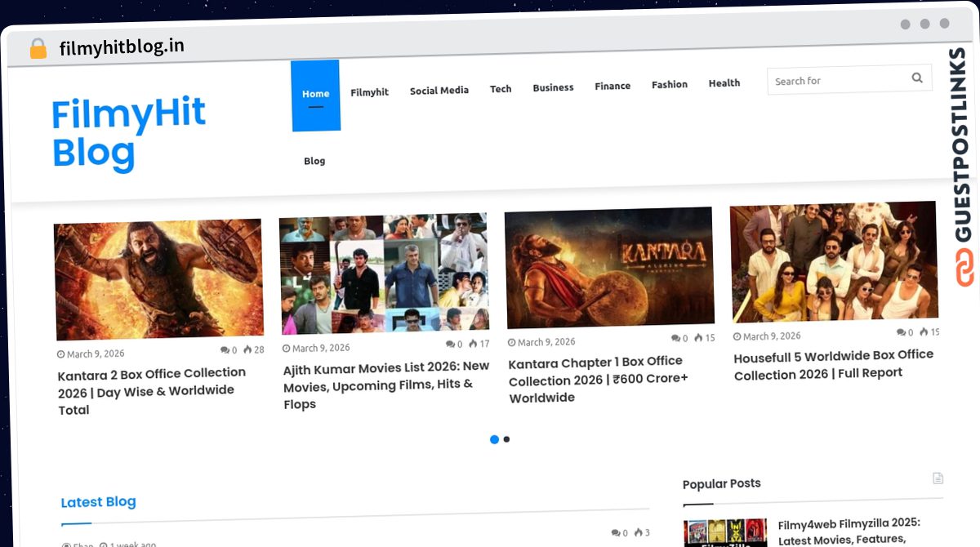Click Housefull 5 cast thumbnail
The width and height of the screenshot is (980, 547).
[835, 260]
